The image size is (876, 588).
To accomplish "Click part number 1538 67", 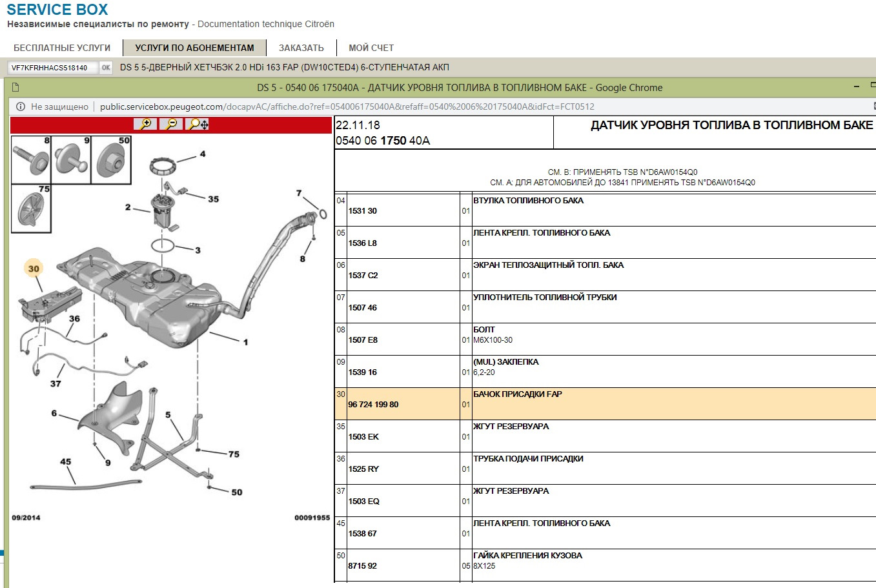I will click(x=363, y=534).
